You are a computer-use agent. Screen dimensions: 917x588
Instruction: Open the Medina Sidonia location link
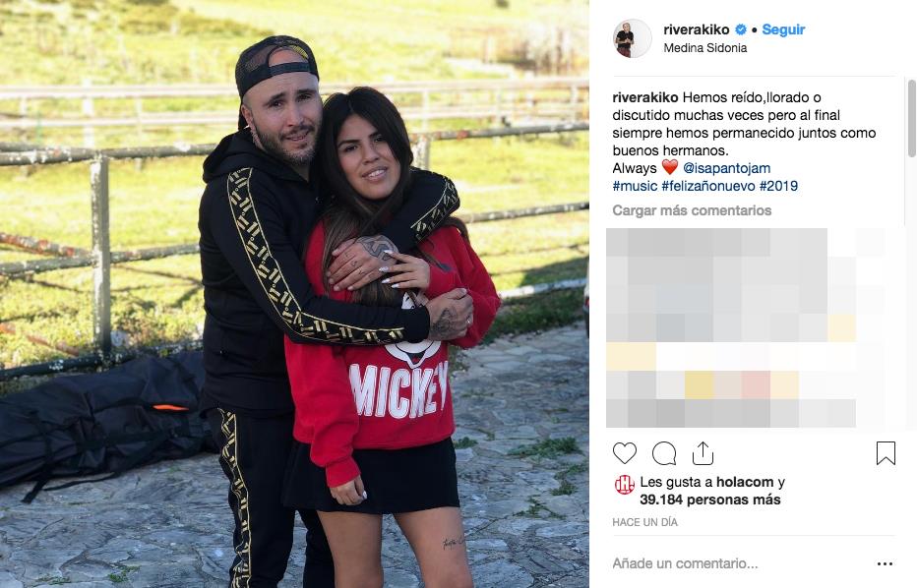click(x=704, y=48)
